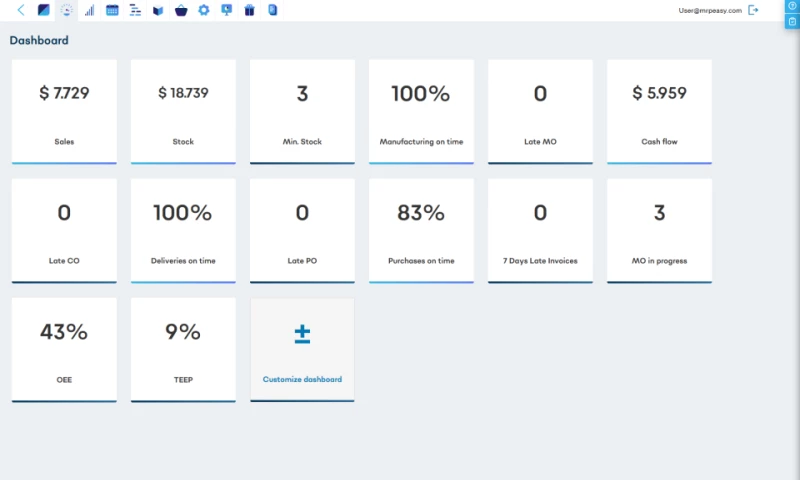
Task: Open the MO in progress tile
Action: click(x=659, y=230)
